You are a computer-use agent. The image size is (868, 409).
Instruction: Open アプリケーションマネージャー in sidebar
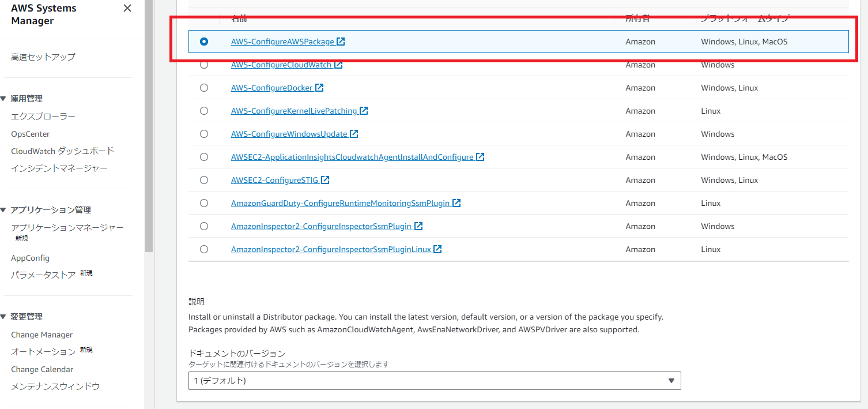[67, 228]
